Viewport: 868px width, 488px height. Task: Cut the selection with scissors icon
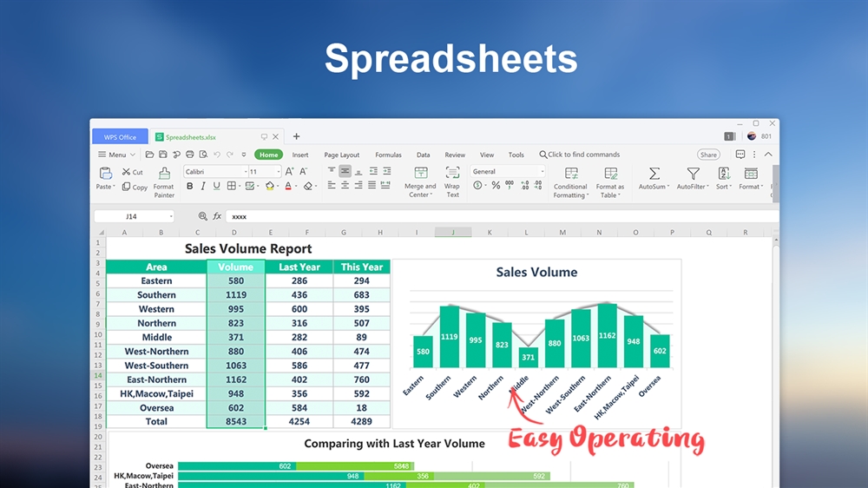(132, 172)
